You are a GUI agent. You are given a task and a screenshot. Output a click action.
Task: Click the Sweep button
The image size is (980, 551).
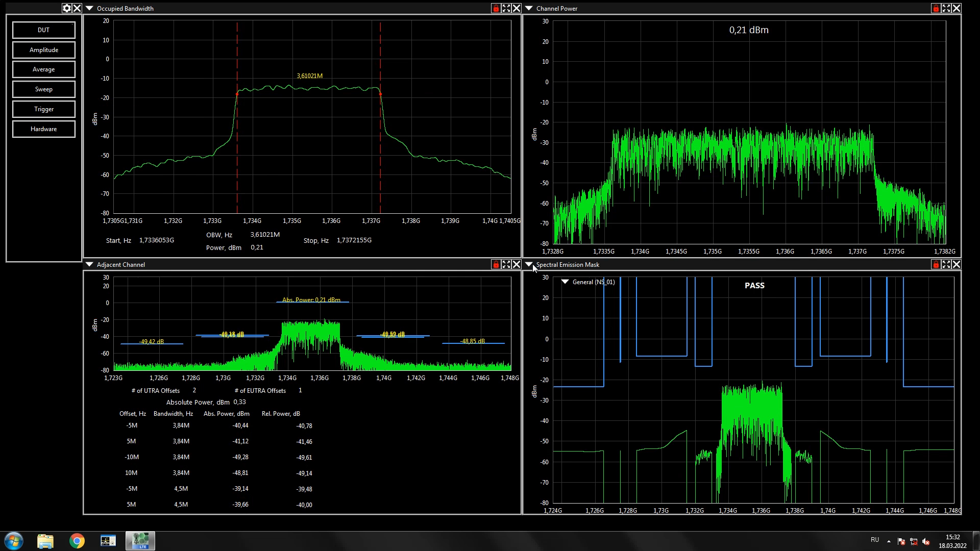(44, 89)
